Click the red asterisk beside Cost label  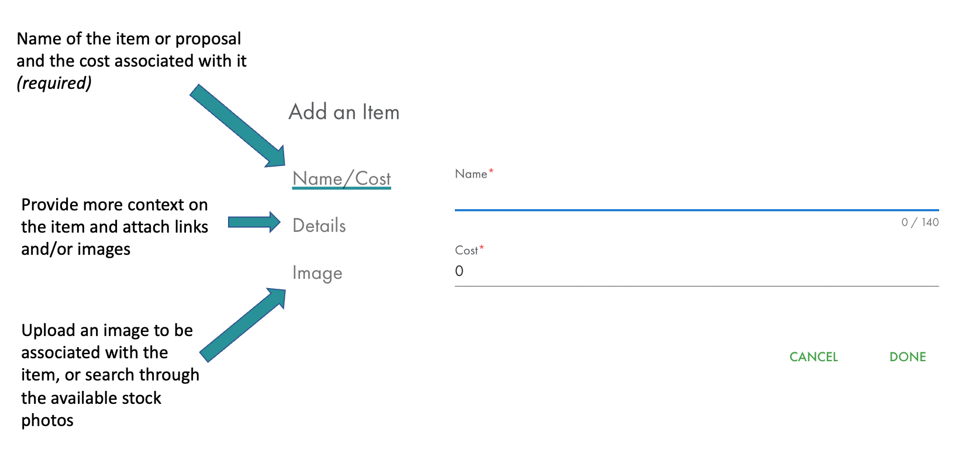[x=482, y=248]
